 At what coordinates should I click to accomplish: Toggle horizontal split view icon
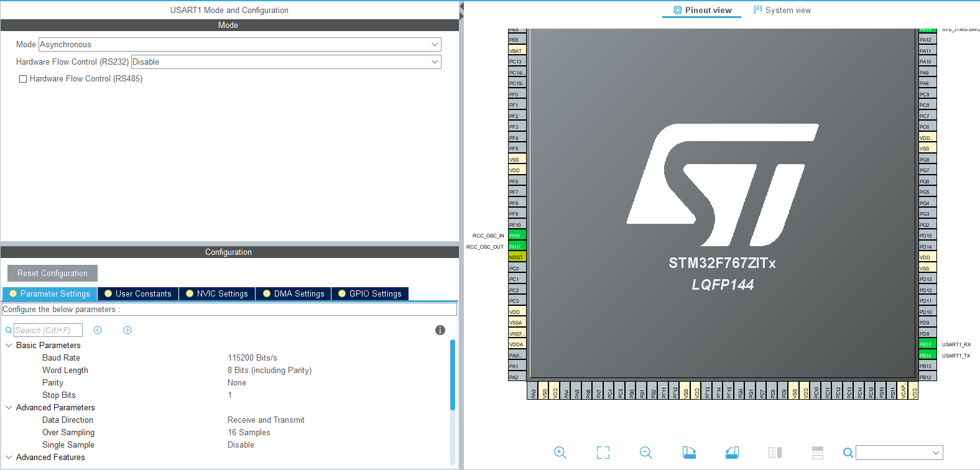pos(818,453)
